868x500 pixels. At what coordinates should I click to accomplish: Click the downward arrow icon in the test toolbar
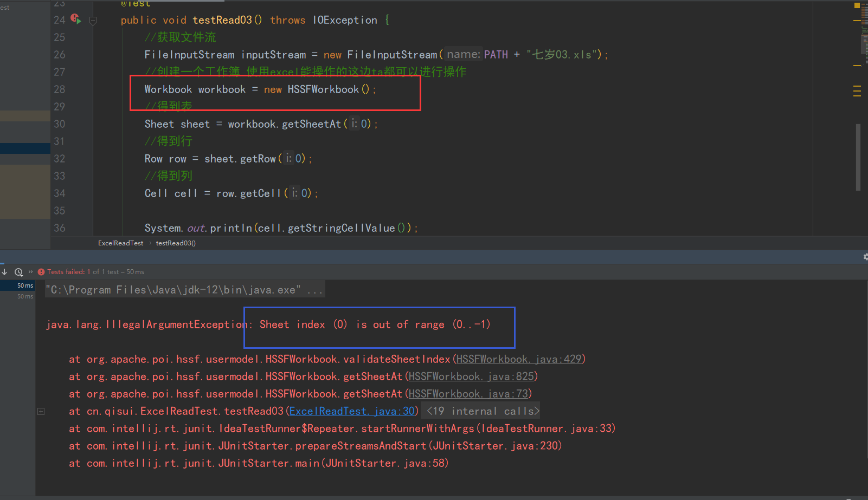[4, 271]
